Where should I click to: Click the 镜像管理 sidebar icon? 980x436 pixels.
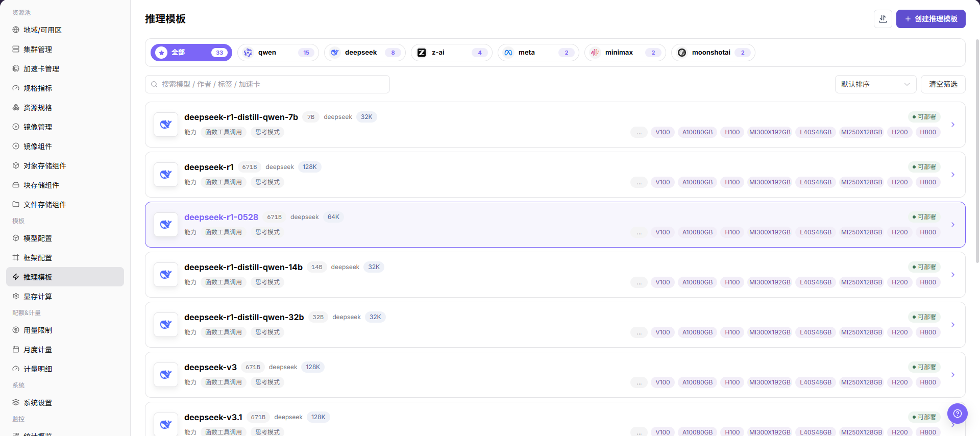[x=16, y=127]
